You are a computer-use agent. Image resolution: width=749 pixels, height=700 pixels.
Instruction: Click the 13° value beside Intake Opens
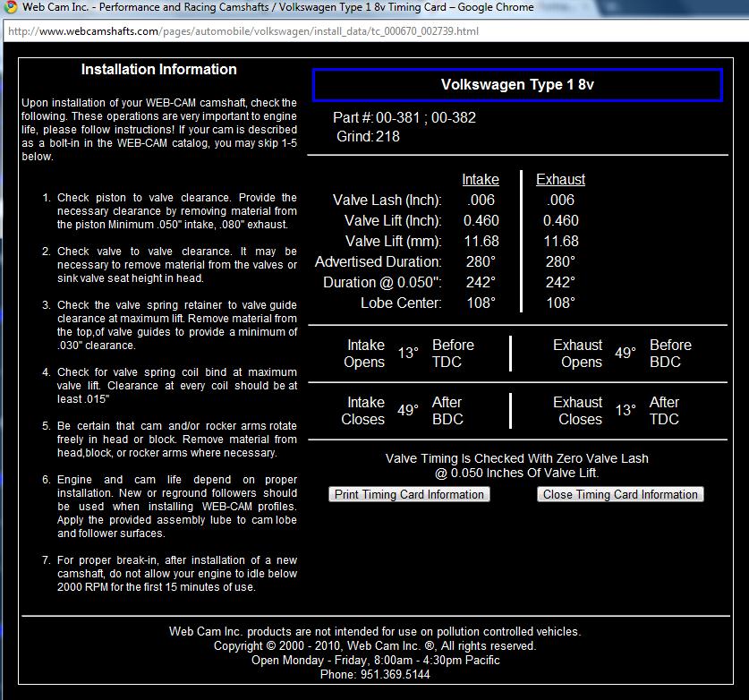click(x=408, y=353)
